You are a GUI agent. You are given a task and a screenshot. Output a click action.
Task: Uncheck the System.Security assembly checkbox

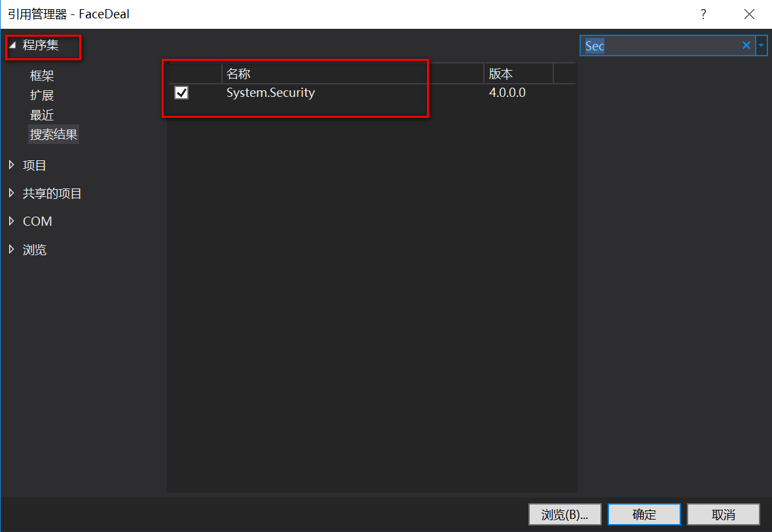tap(181, 92)
